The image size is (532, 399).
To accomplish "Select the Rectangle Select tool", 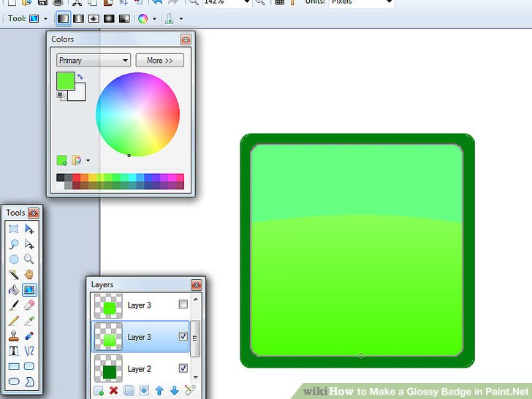I will [x=14, y=229].
